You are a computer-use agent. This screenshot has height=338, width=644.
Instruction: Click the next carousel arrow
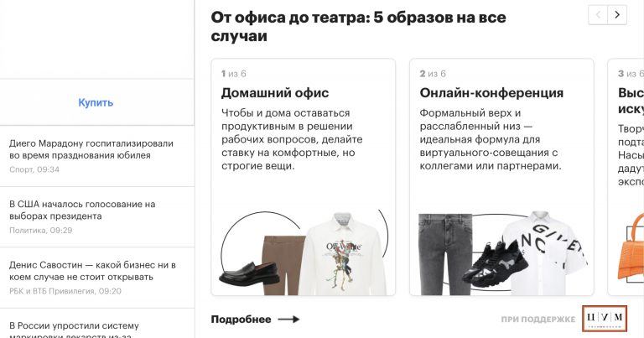pos(617,15)
